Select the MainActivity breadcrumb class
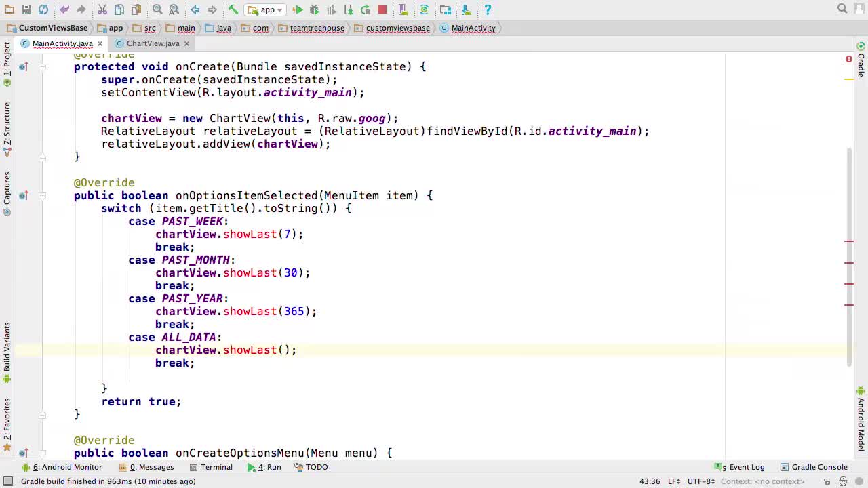The width and height of the screenshot is (868, 488). click(468, 28)
